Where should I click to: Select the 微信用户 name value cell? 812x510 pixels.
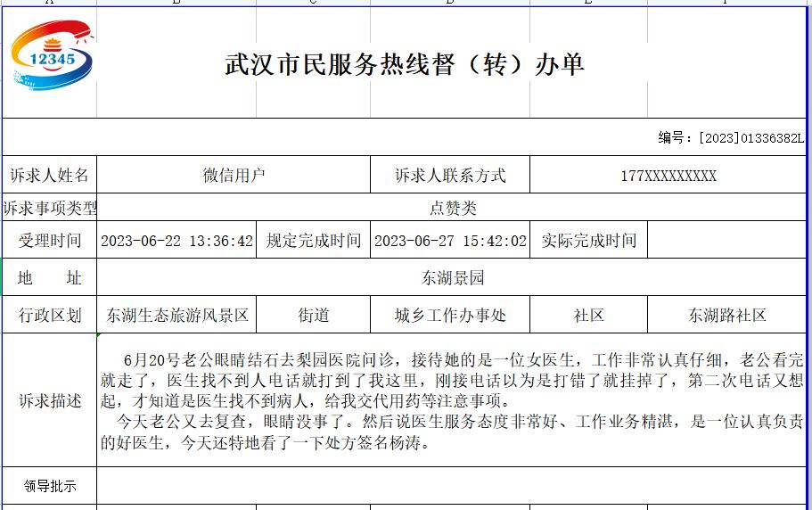click(x=234, y=176)
